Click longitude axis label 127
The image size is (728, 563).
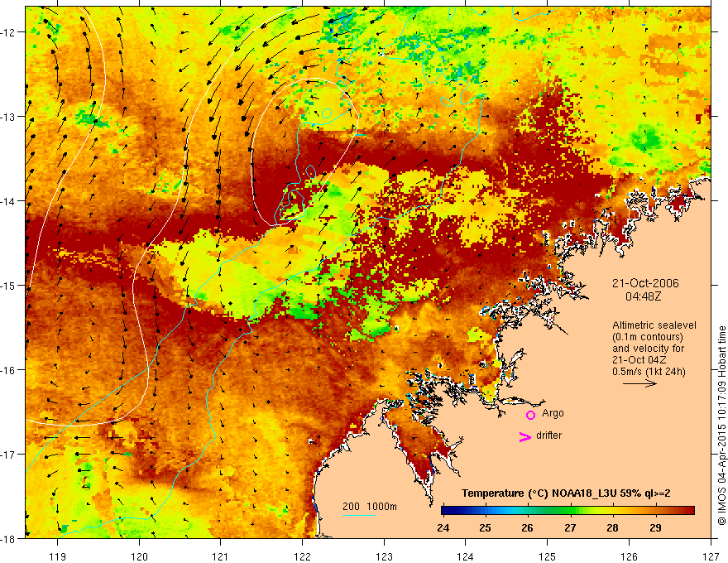pyautogui.click(x=711, y=557)
